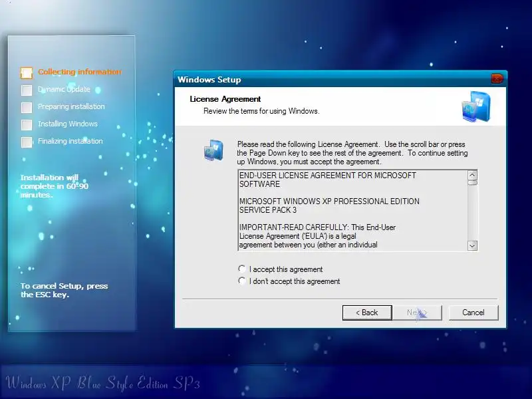Click the "Windows Setup" title bar text

pyautogui.click(x=209, y=80)
